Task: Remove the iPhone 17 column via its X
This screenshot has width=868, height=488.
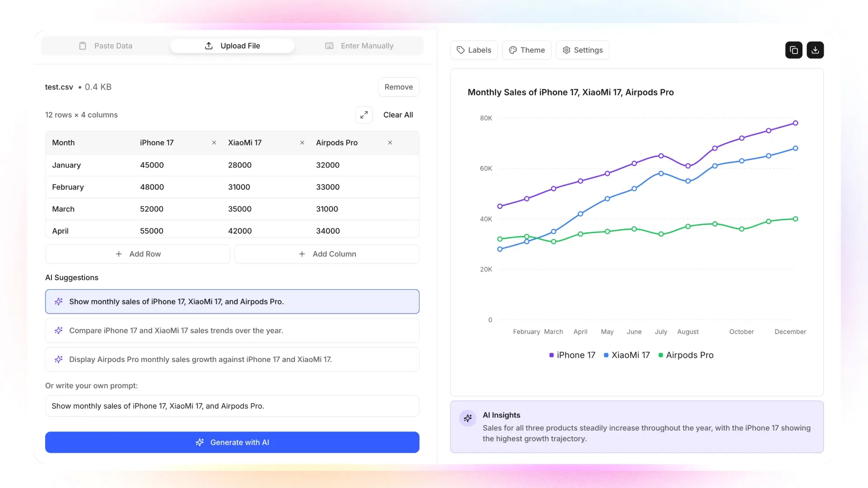Action: point(213,142)
